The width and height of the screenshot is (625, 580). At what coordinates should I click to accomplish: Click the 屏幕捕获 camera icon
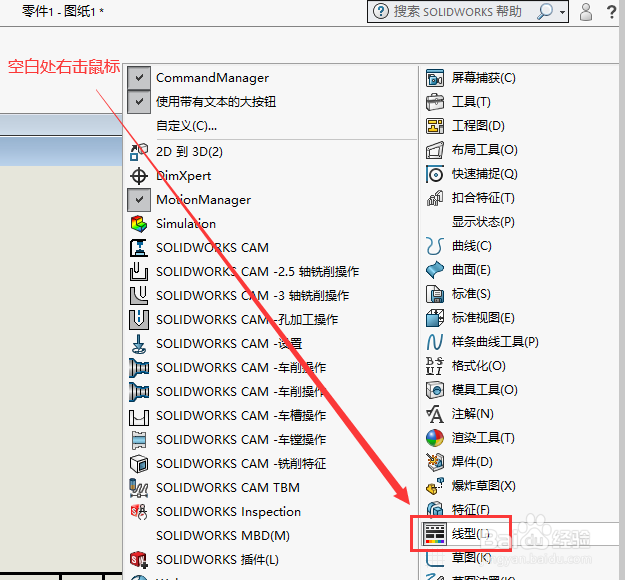435,78
